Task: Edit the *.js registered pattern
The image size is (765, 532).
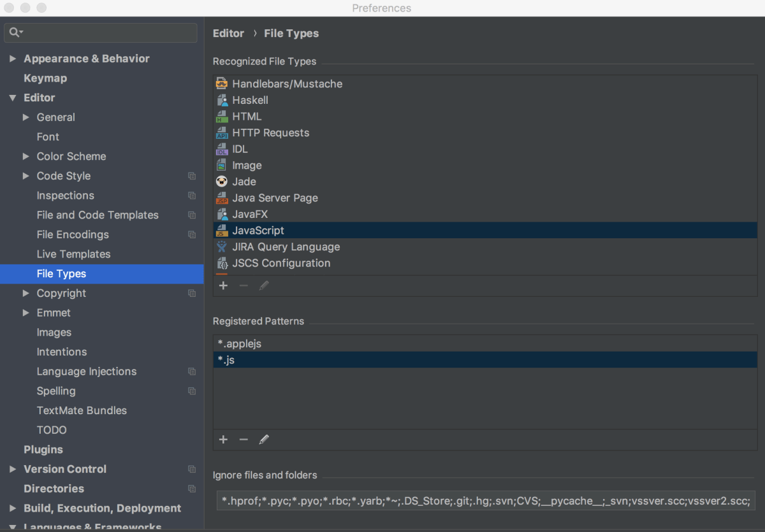Action: pos(264,440)
